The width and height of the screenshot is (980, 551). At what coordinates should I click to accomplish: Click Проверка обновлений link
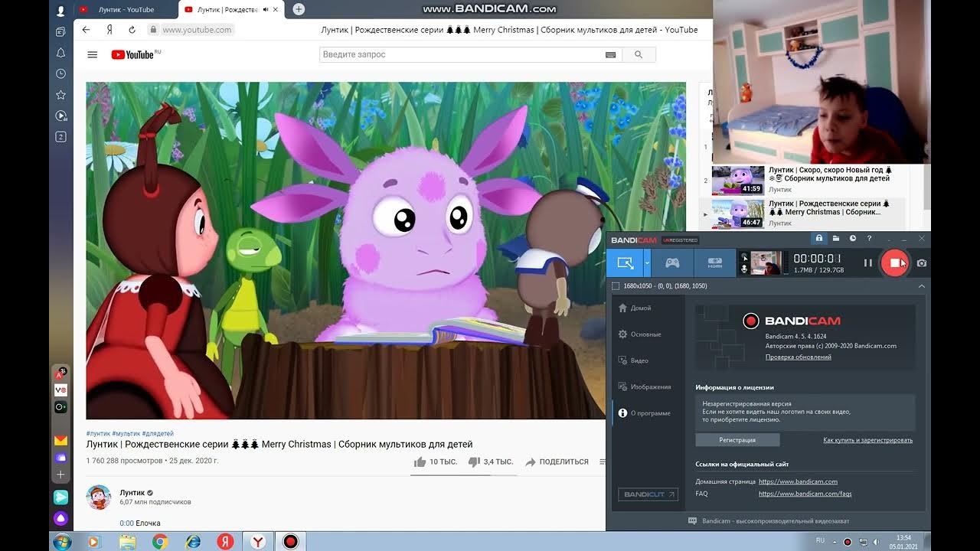coord(799,357)
